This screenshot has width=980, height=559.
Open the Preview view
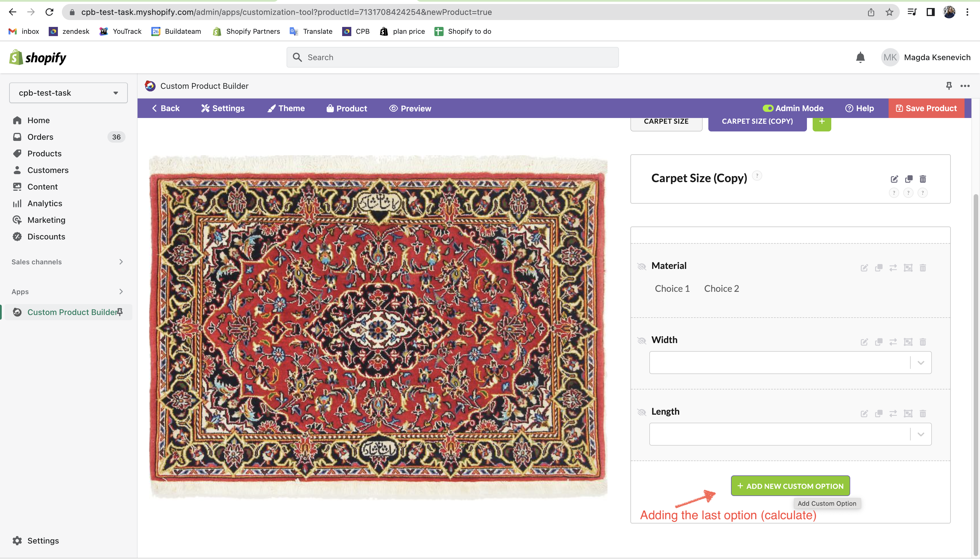410,108
